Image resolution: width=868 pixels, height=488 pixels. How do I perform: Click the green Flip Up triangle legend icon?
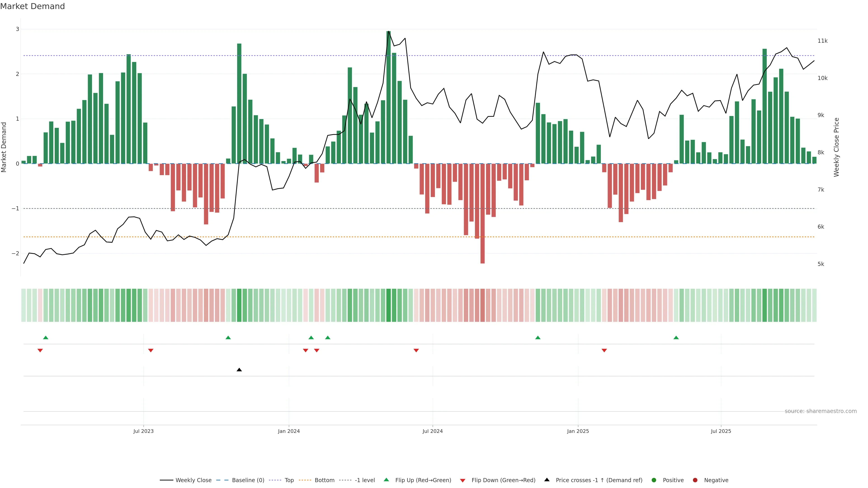click(387, 480)
